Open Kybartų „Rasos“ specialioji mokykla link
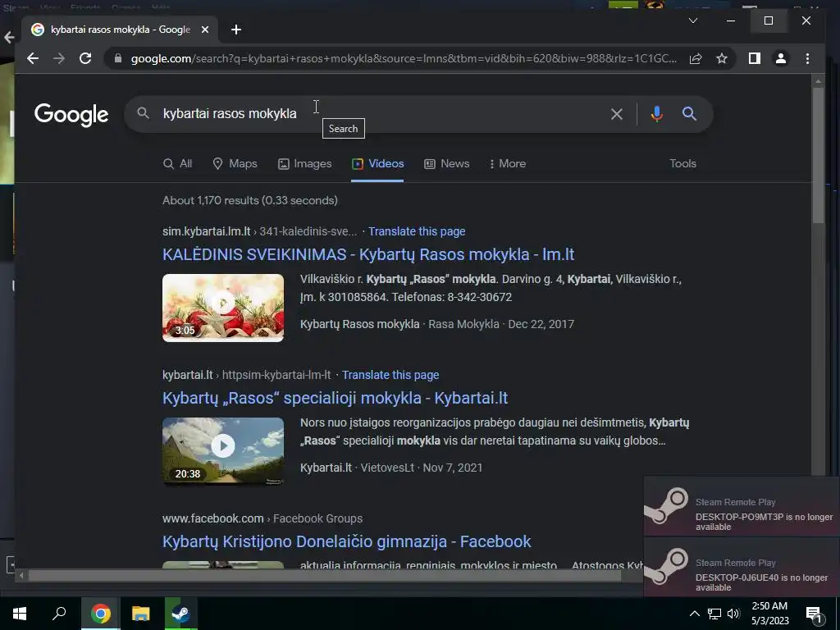Viewport: 840px width, 630px height. 336,398
